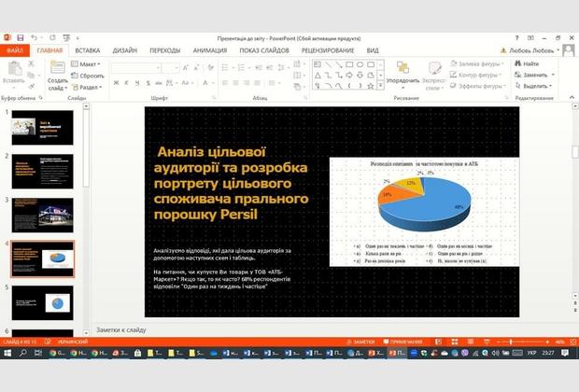Click the zoom slider handle in status bar

point(511,343)
